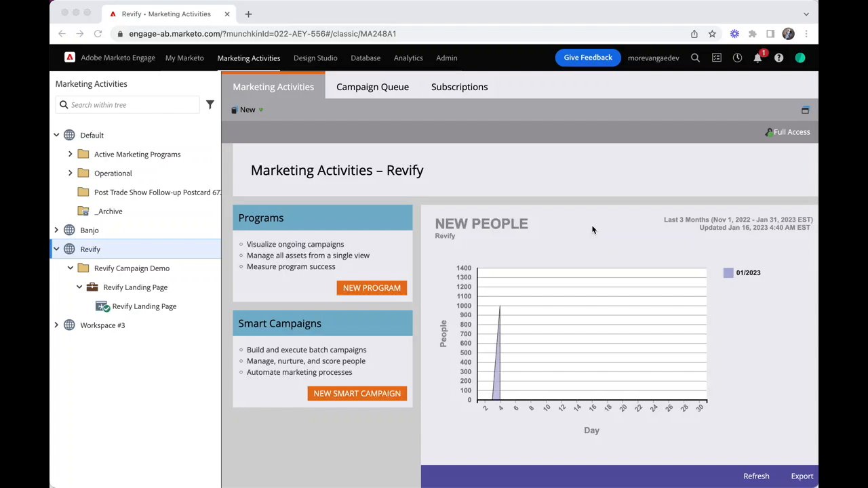Open Analytics in the top navigation
This screenshot has height=488, width=868.
click(408, 58)
